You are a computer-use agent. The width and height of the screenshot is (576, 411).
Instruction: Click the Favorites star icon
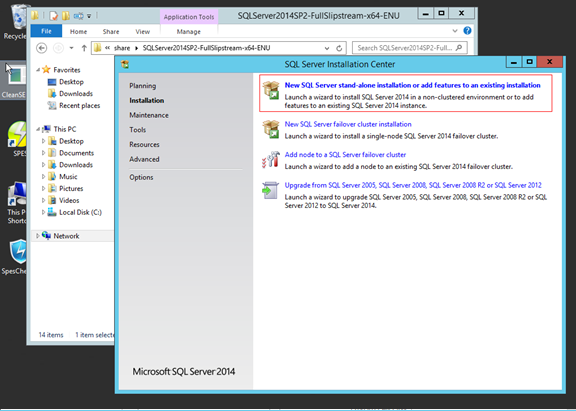pyautogui.click(x=46, y=69)
